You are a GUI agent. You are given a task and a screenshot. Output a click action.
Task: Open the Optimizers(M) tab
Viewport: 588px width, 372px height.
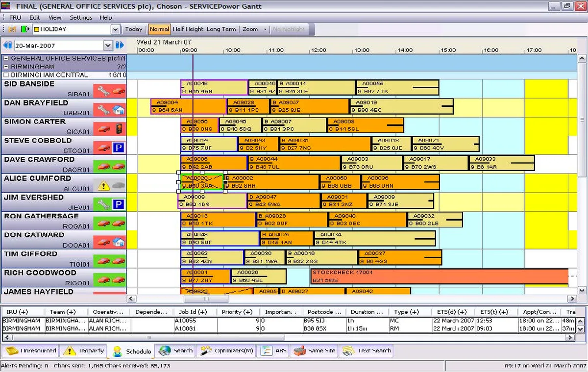coord(227,350)
